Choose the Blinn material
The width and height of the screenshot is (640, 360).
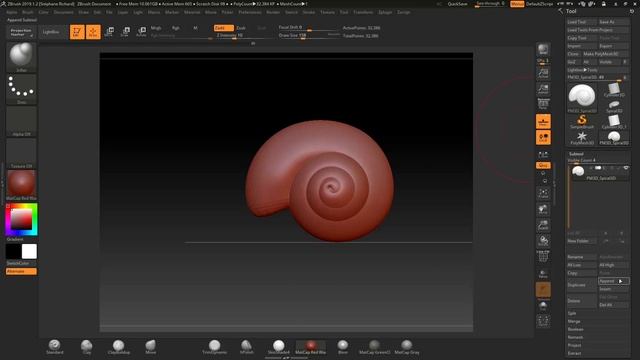pos(343,347)
